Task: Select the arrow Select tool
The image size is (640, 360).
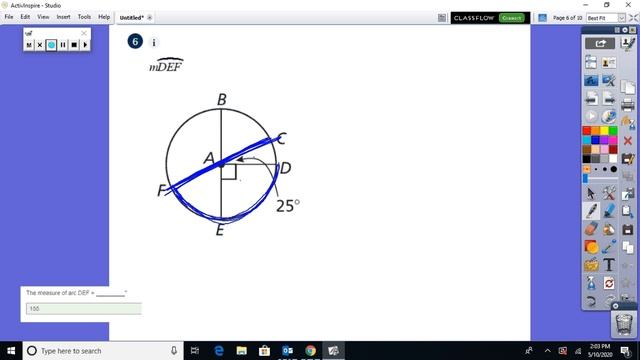Action: pyautogui.click(x=591, y=193)
